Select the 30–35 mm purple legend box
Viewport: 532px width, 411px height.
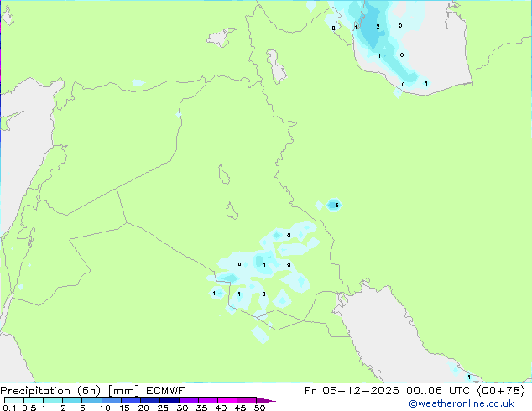[x=189, y=400]
